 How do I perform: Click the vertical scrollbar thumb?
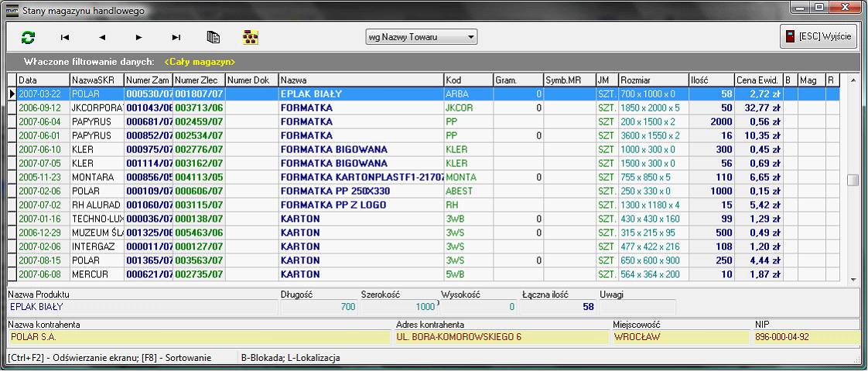tap(853, 180)
